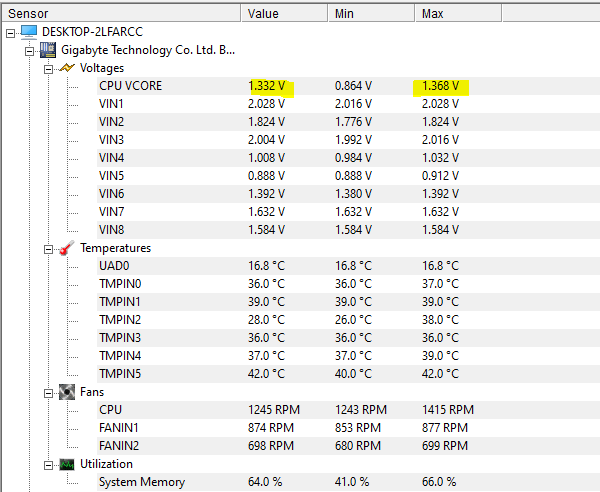Click CPU VCORE max 1.368 V
The width and height of the screenshot is (600, 492).
tap(440, 86)
